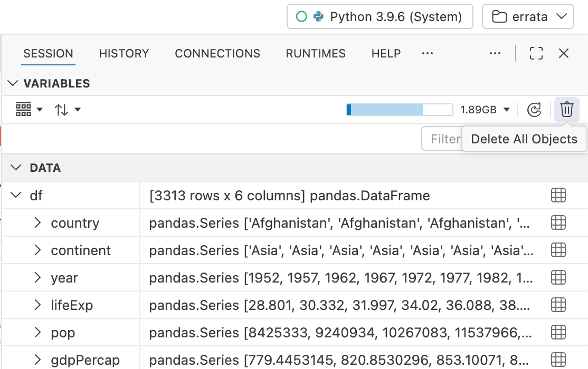The width and height of the screenshot is (588, 369).
Task: Open df in data viewer table icon
Action: coord(558,195)
